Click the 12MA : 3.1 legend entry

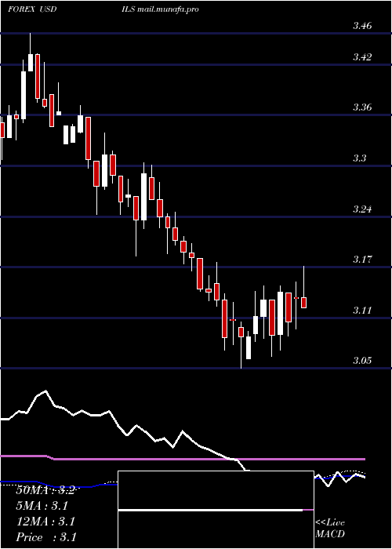pos(45,522)
